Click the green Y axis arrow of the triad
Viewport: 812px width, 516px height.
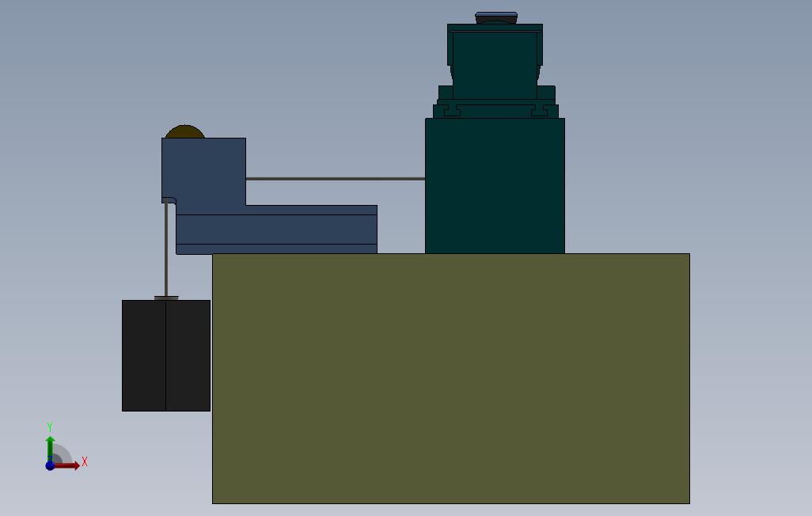[x=50, y=447]
